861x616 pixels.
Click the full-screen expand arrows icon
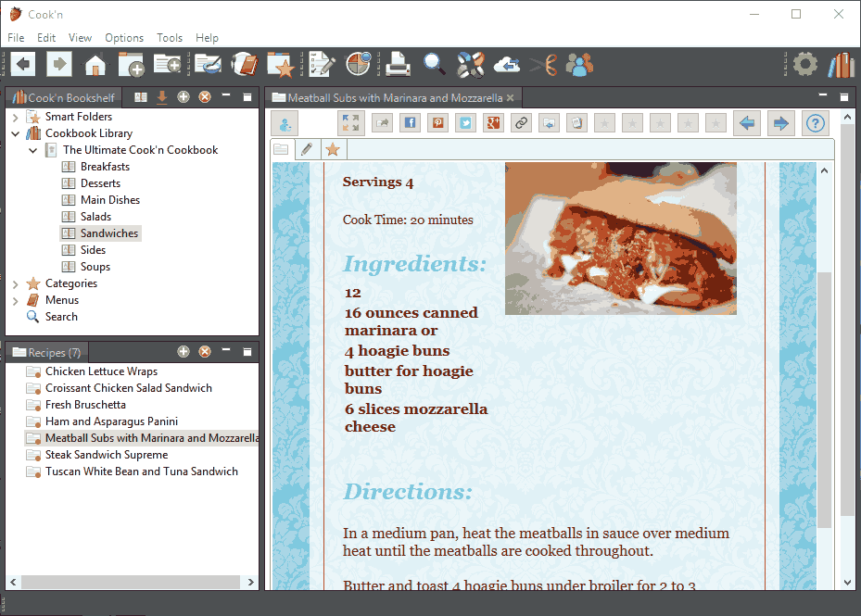351,123
